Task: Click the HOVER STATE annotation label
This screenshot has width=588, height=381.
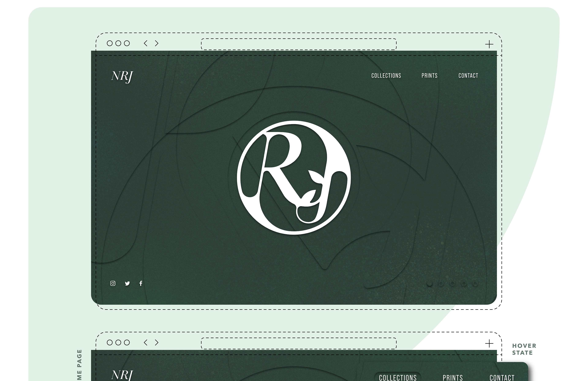Action: pos(524,349)
